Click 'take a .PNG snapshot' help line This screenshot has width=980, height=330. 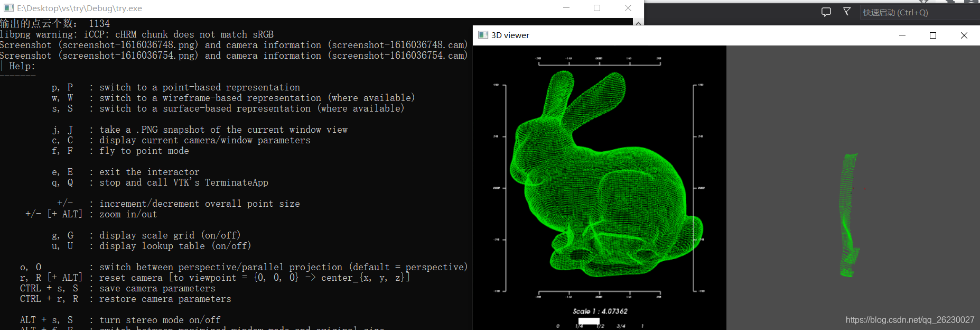223,130
